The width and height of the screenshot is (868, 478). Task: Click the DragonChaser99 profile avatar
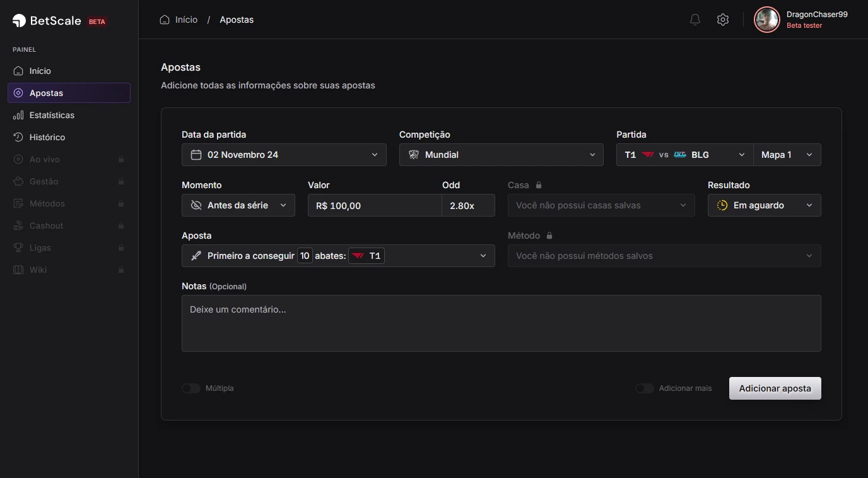pos(766,20)
